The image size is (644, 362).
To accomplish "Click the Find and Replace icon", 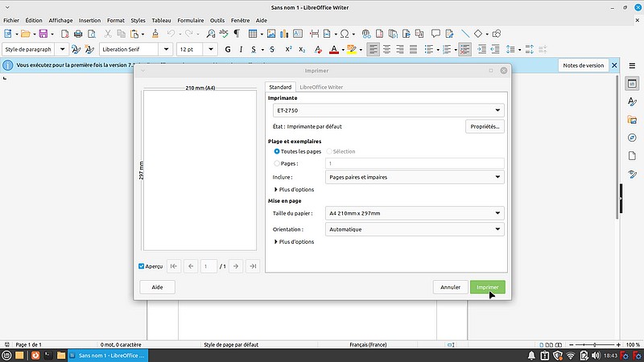I will click(210, 34).
